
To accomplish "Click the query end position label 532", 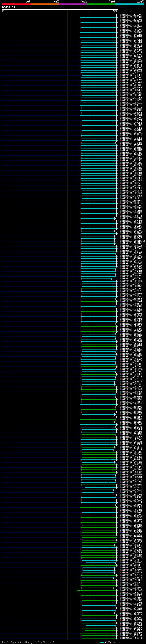I will (x=115, y=11).
